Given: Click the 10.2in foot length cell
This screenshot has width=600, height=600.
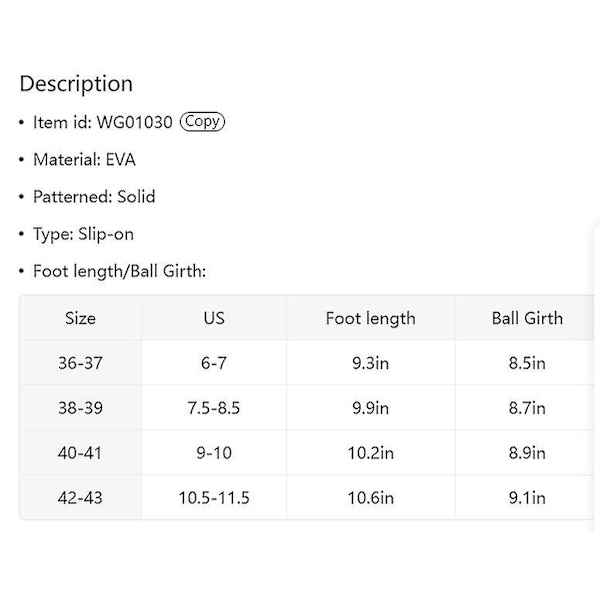Looking at the screenshot, I should click(x=370, y=453).
